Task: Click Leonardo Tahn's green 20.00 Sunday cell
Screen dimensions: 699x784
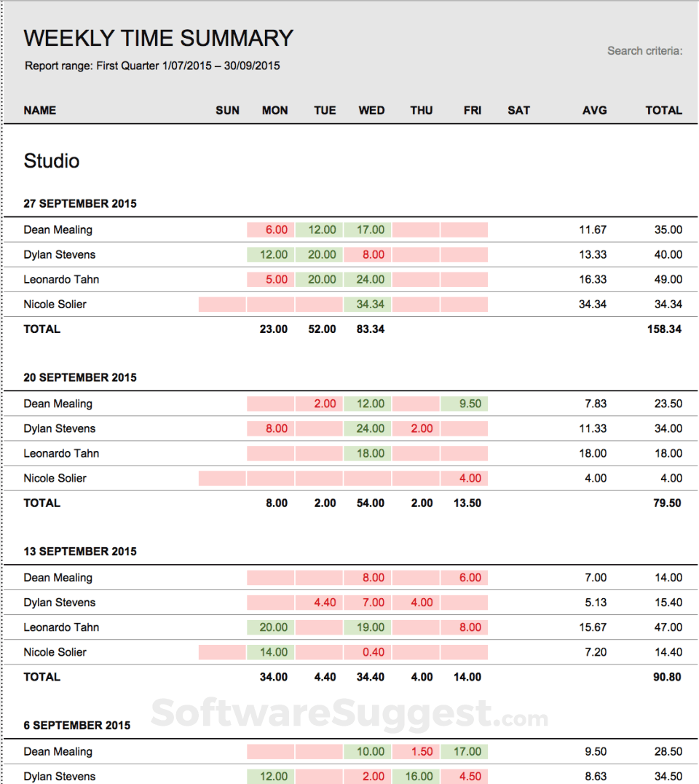Action: [270, 627]
